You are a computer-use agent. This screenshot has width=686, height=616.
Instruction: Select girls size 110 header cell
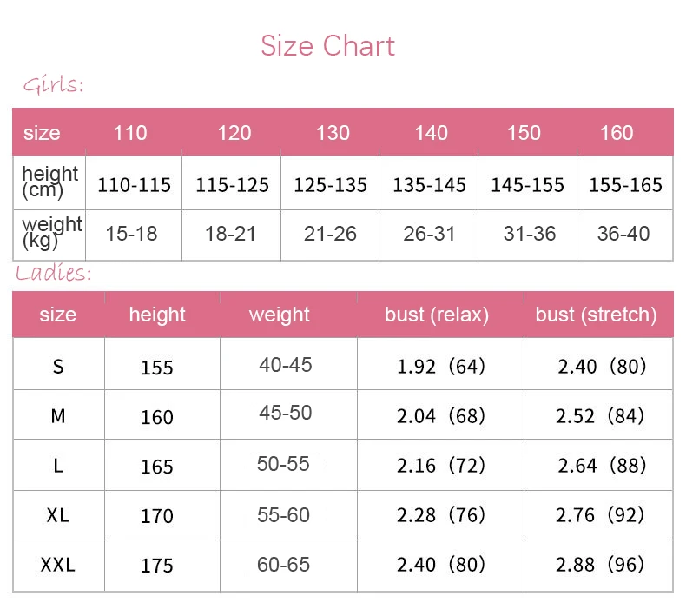(x=130, y=133)
